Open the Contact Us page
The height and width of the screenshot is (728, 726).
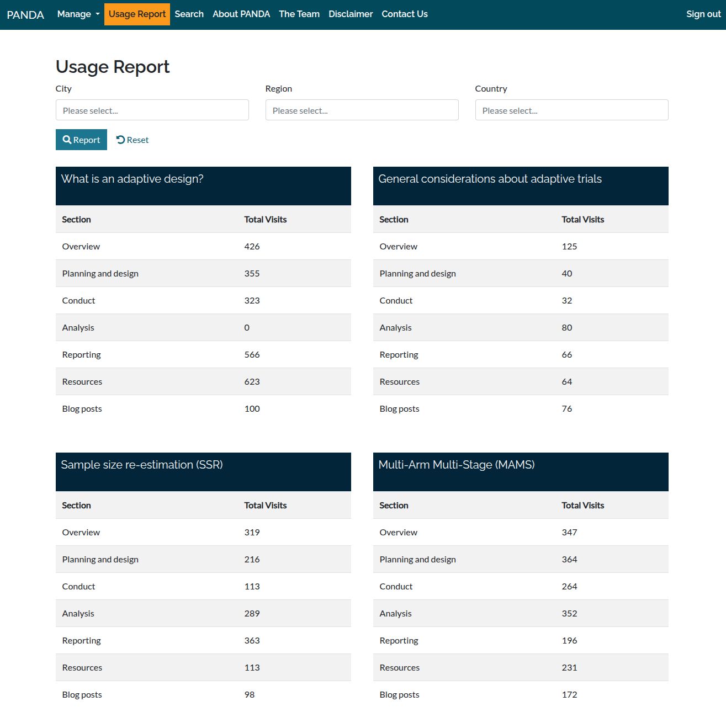click(x=404, y=14)
